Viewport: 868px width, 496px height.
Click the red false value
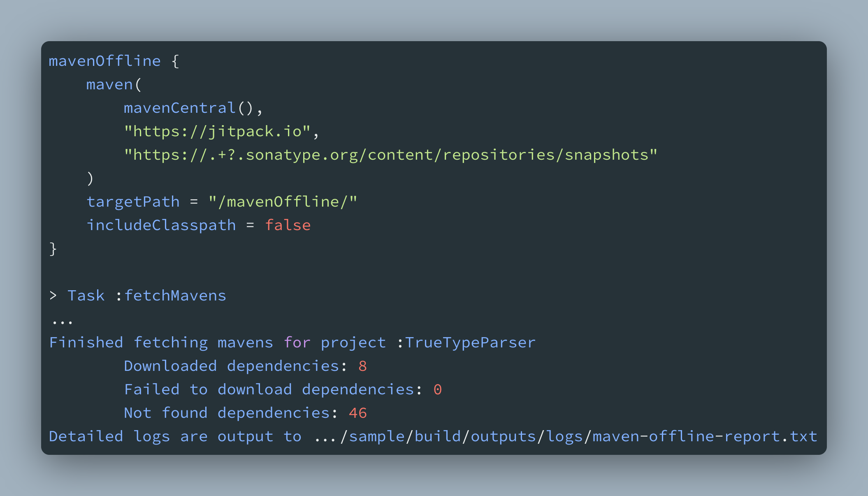[x=288, y=225]
